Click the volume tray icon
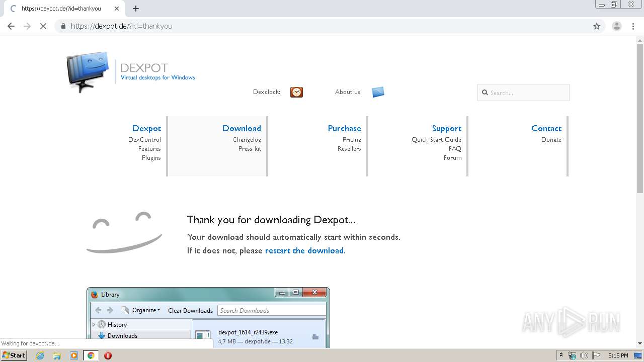The width and height of the screenshot is (644, 362). (584, 355)
